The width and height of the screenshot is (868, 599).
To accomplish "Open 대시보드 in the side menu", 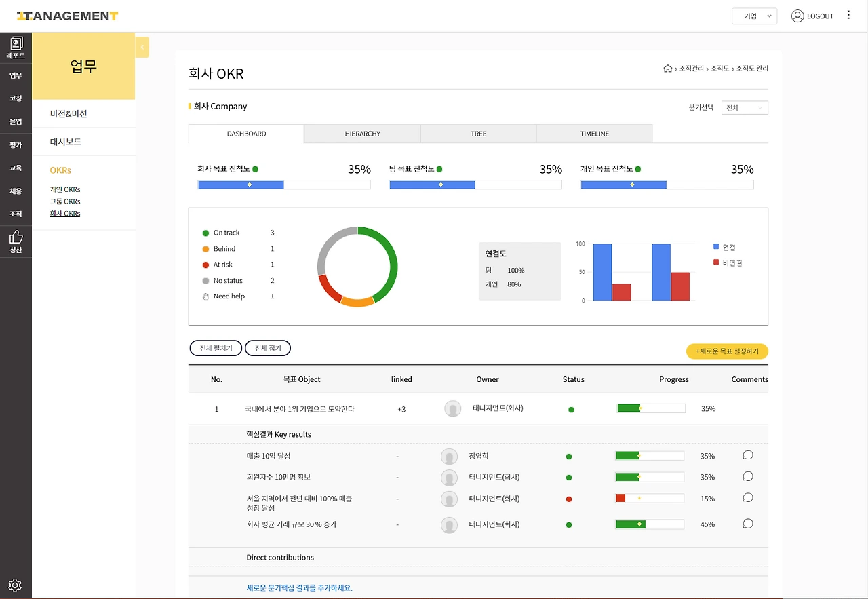I will [66, 142].
